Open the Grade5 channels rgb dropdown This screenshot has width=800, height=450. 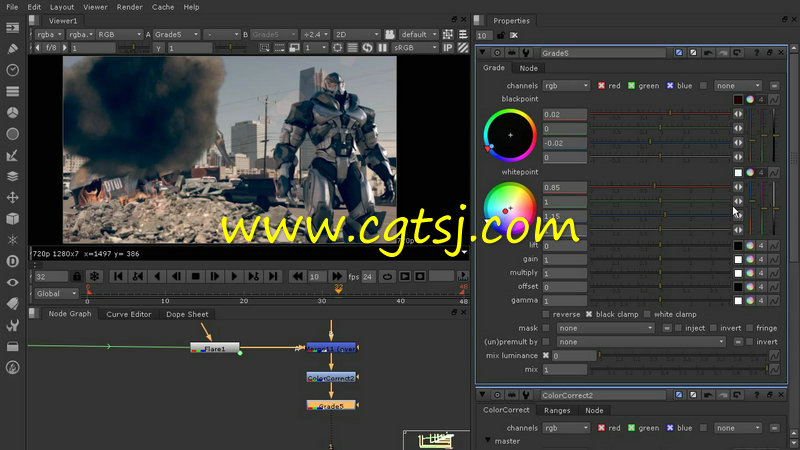(x=566, y=86)
